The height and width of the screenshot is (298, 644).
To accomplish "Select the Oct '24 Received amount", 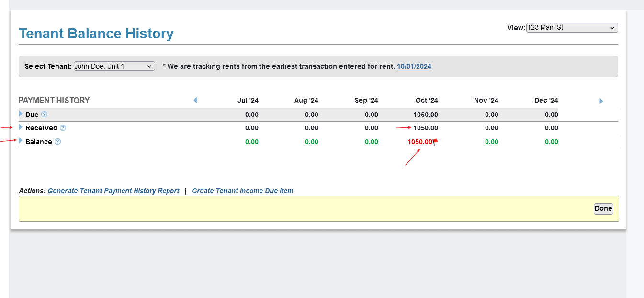I will point(426,128).
